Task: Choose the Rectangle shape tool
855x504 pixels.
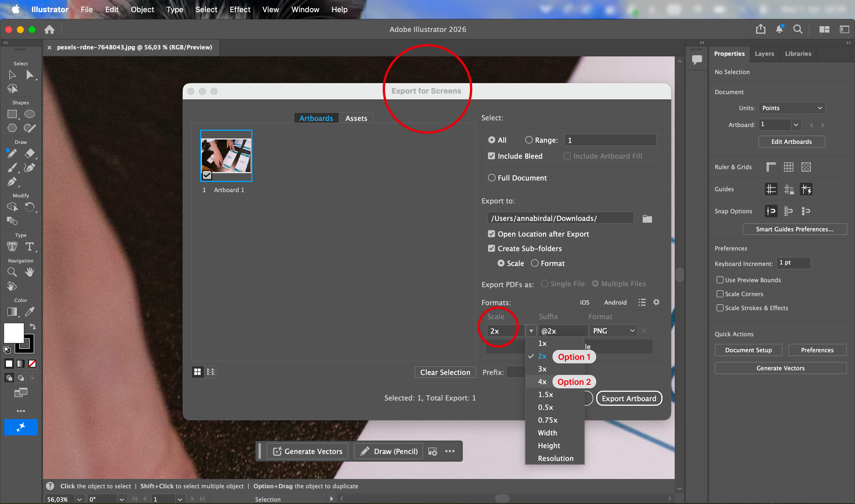Action: click(x=12, y=114)
